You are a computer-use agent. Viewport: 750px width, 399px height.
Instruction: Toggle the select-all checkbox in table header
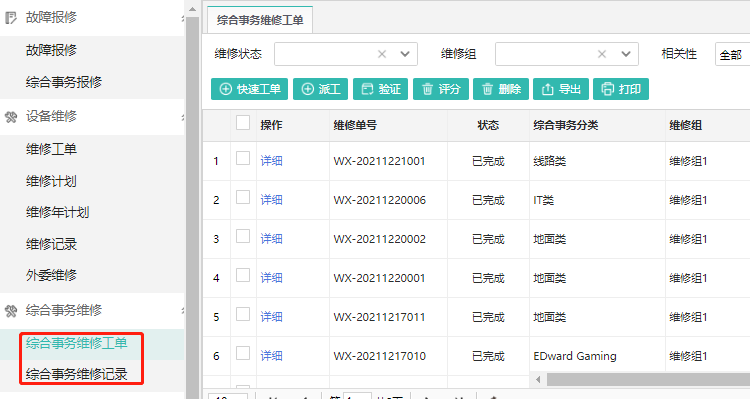243,123
